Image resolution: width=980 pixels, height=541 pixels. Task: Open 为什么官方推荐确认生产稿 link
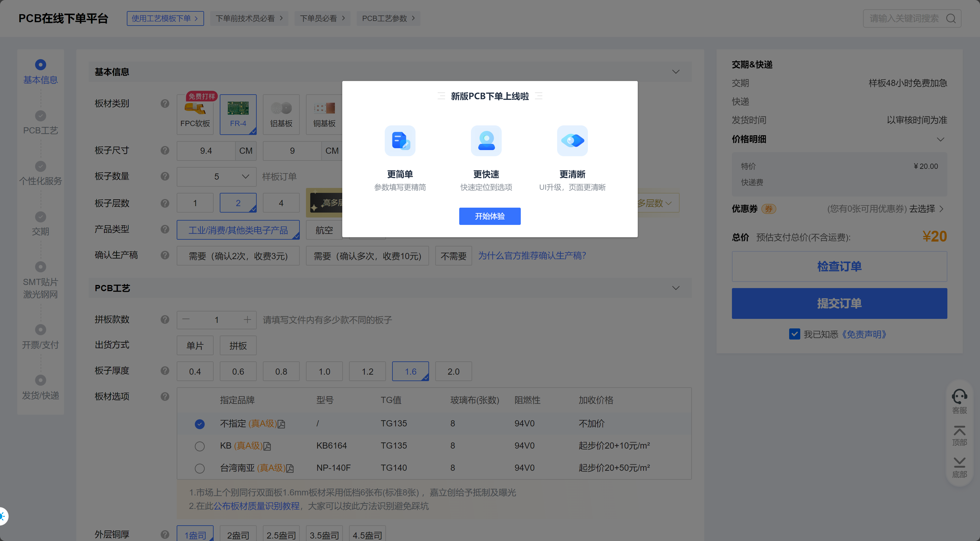coord(532,255)
